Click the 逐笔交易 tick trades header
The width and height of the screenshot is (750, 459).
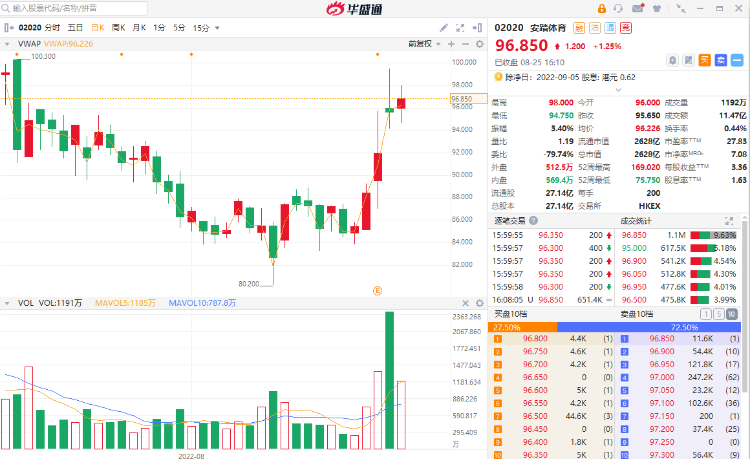coord(509,220)
